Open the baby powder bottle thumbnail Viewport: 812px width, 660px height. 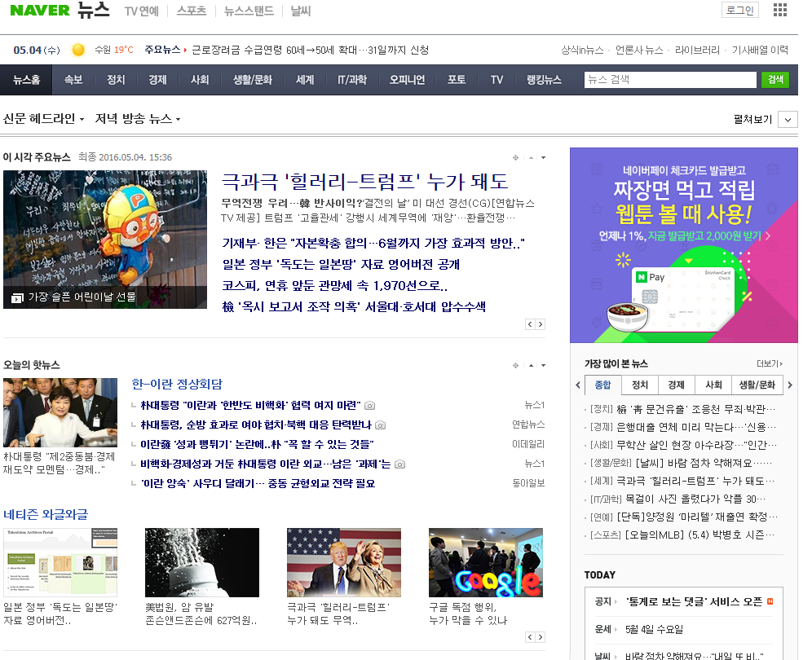pos(202,563)
